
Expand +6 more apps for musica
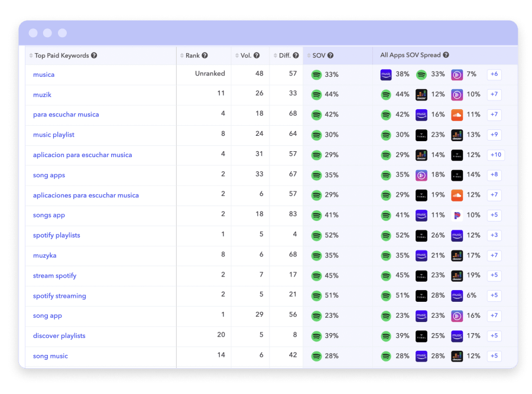point(494,74)
